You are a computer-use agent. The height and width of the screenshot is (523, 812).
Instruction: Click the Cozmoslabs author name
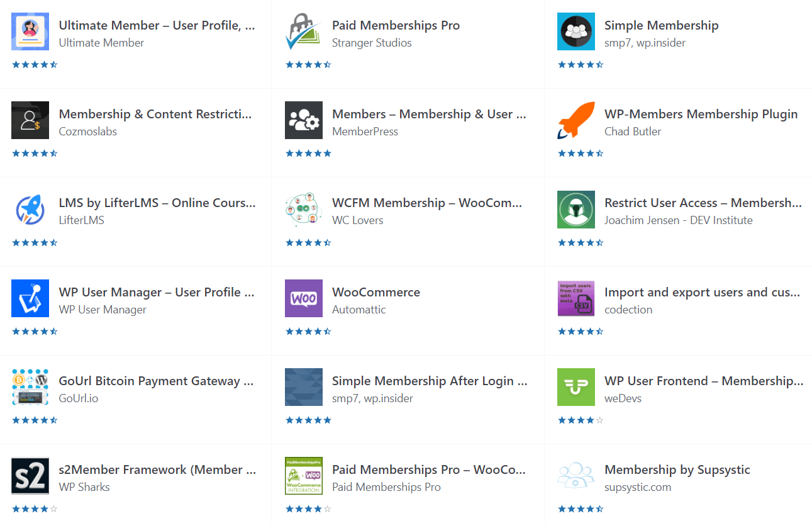point(88,132)
